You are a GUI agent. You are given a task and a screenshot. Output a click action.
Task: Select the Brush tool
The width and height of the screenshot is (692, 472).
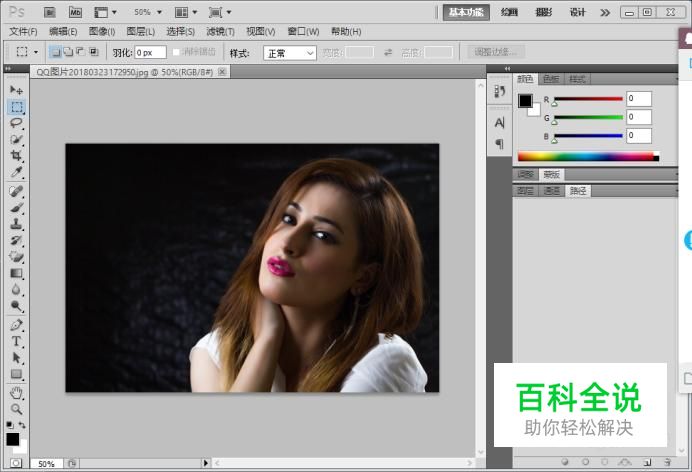pyautogui.click(x=16, y=208)
